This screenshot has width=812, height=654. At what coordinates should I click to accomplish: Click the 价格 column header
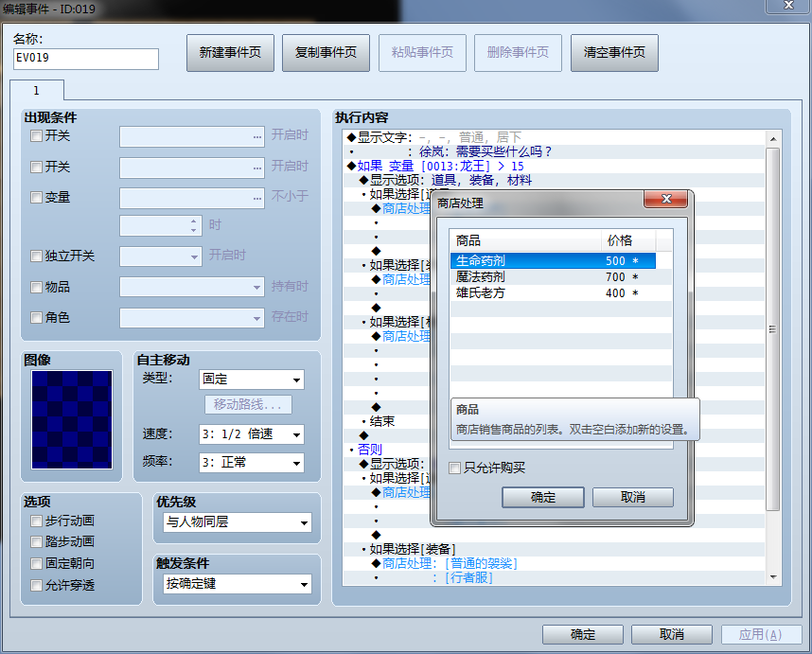tap(628, 240)
